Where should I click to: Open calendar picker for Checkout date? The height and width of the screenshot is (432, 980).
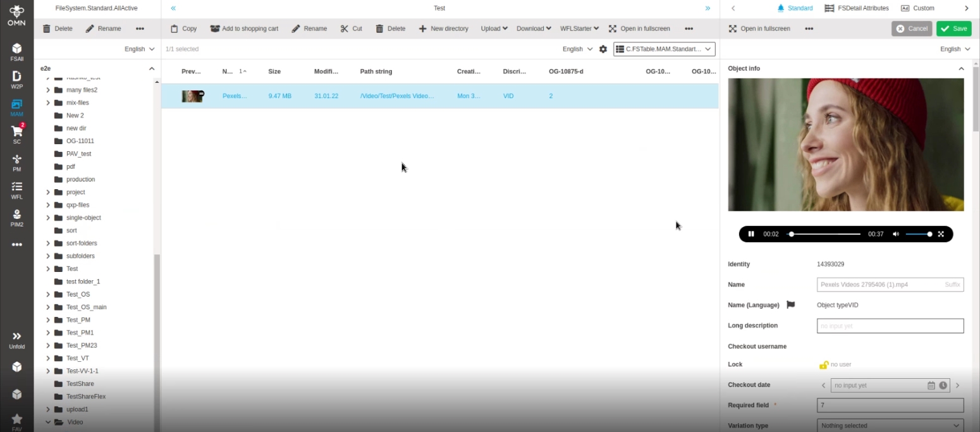[931, 385]
